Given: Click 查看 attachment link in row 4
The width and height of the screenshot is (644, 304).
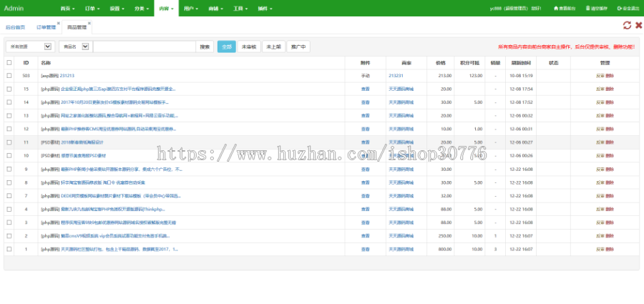Looking at the screenshot, I should [x=365, y=209].
